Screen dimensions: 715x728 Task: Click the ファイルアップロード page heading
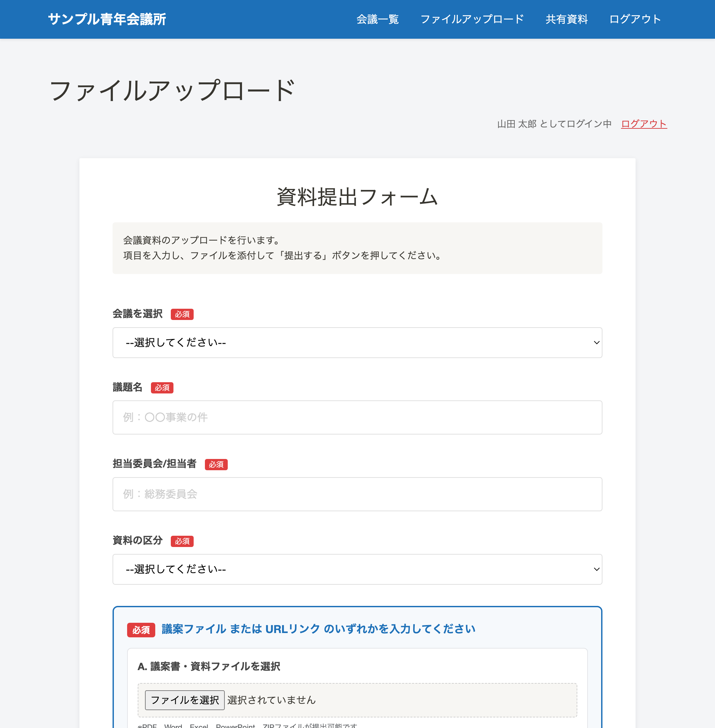(172, 90)
